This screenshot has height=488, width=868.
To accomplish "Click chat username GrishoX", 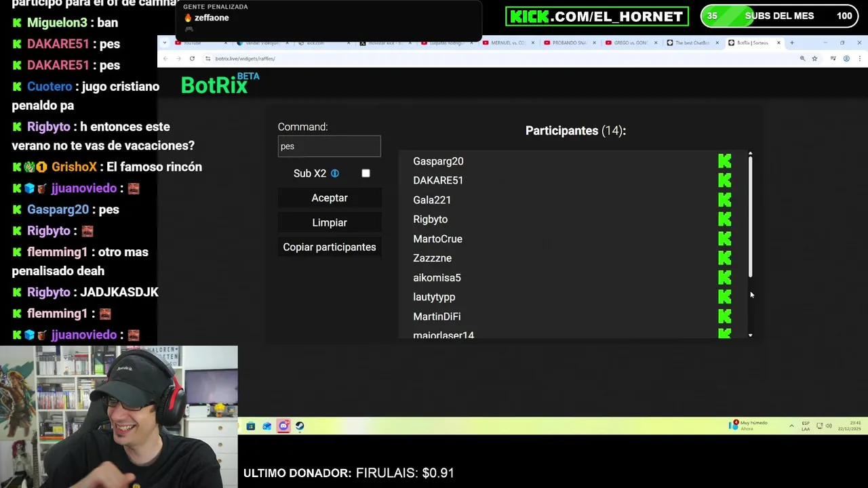I will pos(74,167).
